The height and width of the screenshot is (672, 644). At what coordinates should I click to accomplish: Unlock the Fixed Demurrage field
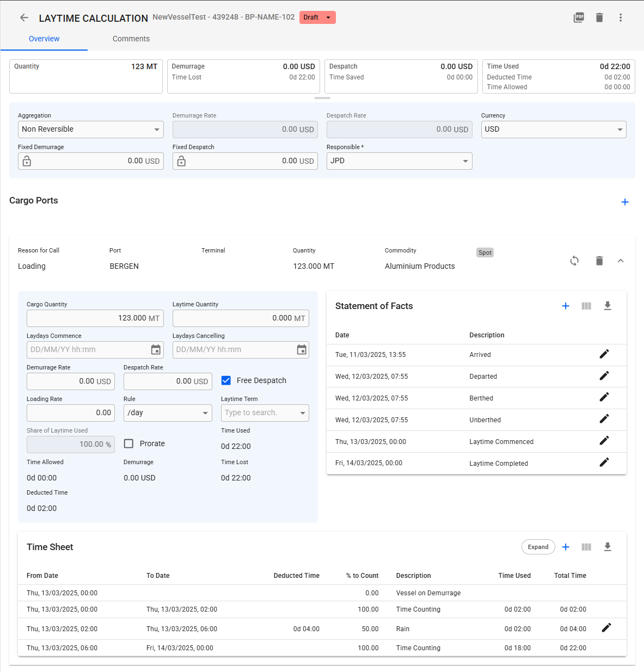click(27, 162)
